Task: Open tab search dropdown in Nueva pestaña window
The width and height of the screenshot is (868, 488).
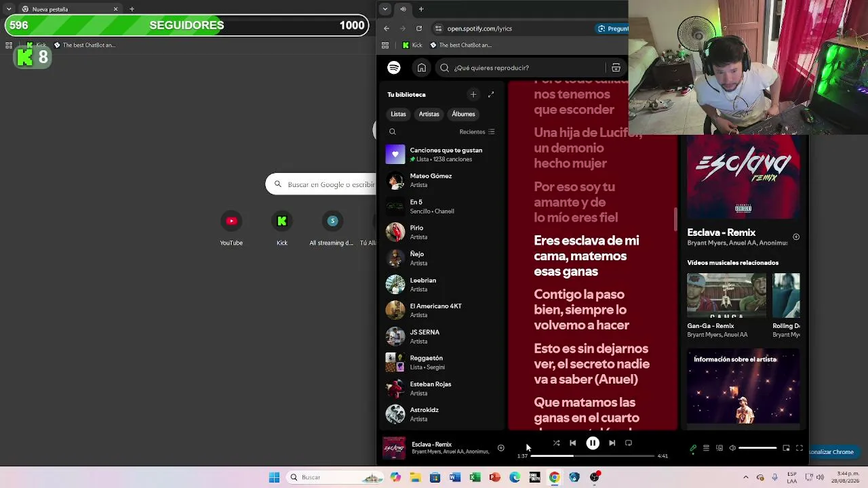Action: coord(8,9)
